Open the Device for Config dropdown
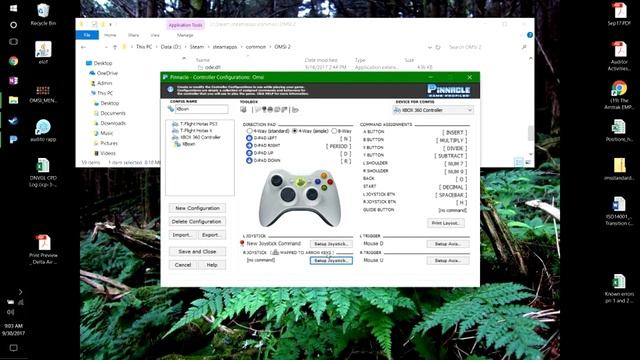Image resolution: width=640 pixels, height=360 pixels. click(433, 110)
